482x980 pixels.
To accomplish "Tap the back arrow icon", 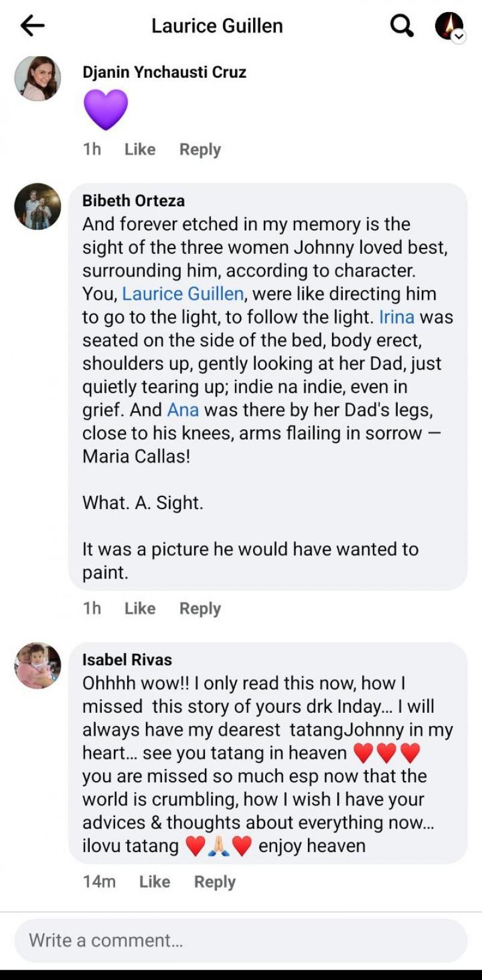I will pyautogui.click(x=33, y=25).
